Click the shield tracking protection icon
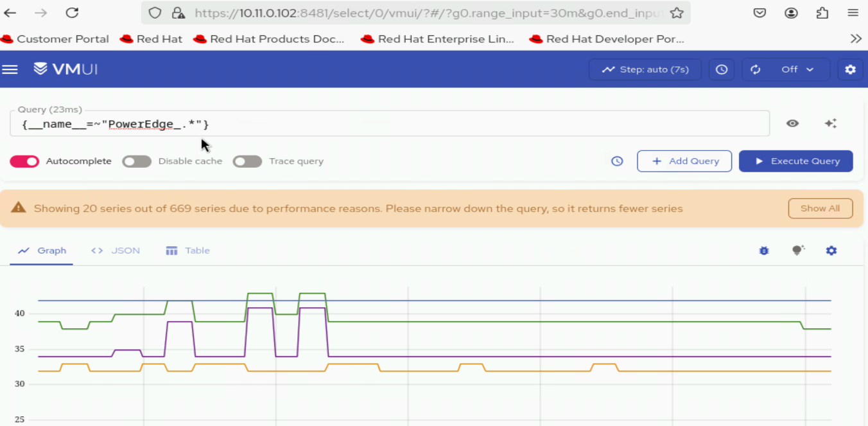 tap(155, 13)
